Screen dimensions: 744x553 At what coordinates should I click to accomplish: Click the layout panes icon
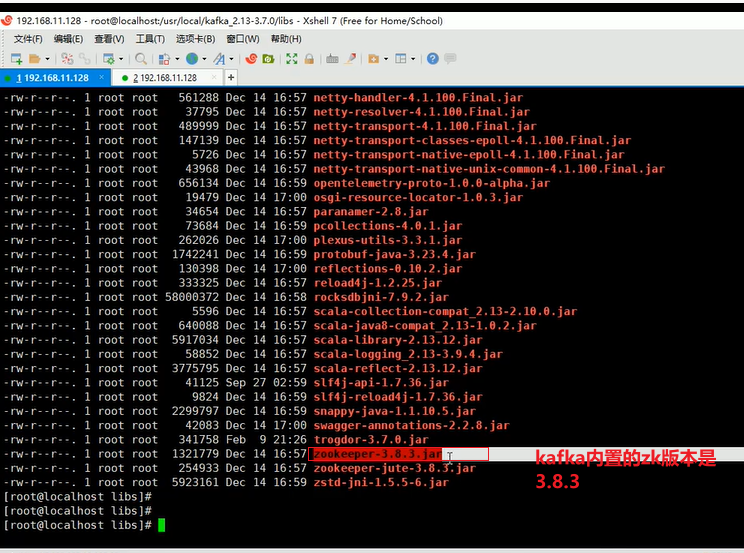401,59
